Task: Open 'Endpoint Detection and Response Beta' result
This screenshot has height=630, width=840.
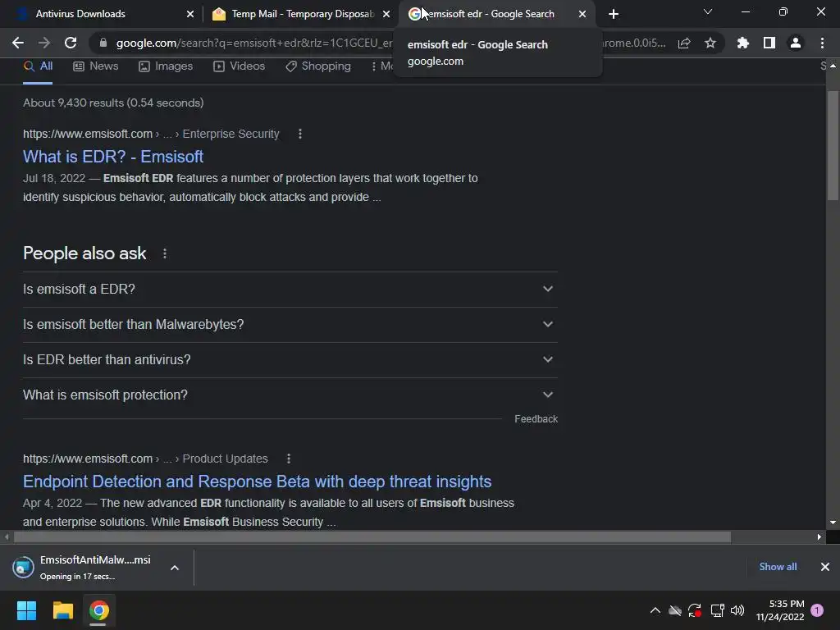Action: [257, 482]
